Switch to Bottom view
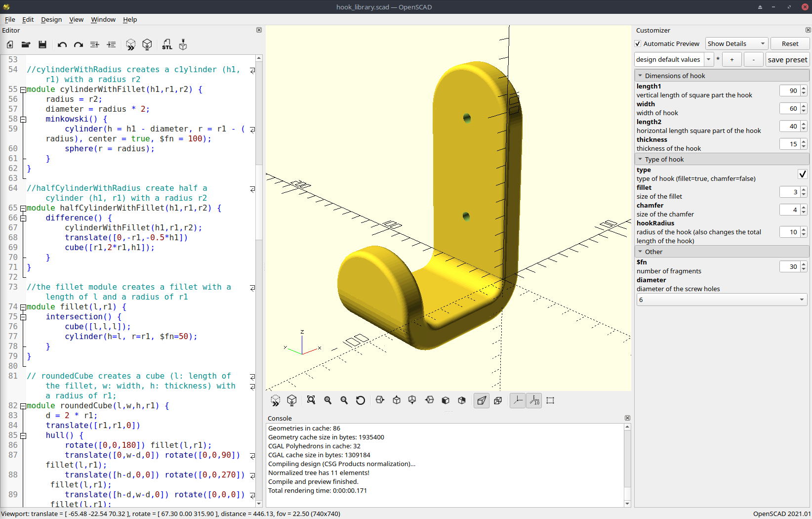 [412, 400]
